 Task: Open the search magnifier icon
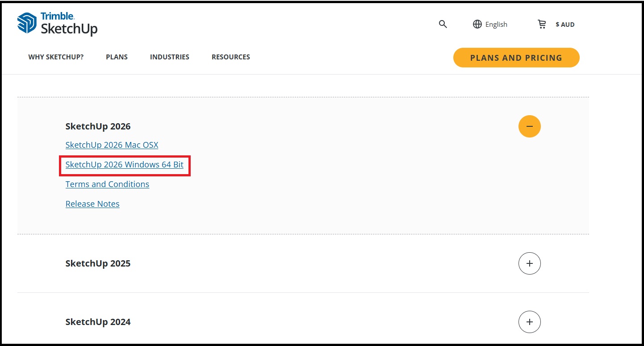[x=443, y=24]
